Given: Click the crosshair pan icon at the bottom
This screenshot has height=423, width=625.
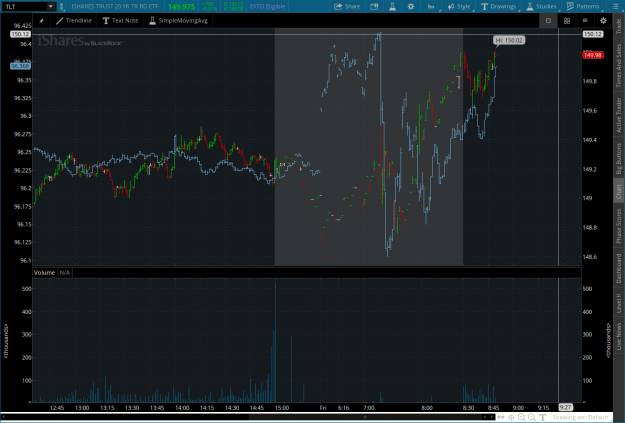Looking at the screenshot, I should tap(511, 417).
